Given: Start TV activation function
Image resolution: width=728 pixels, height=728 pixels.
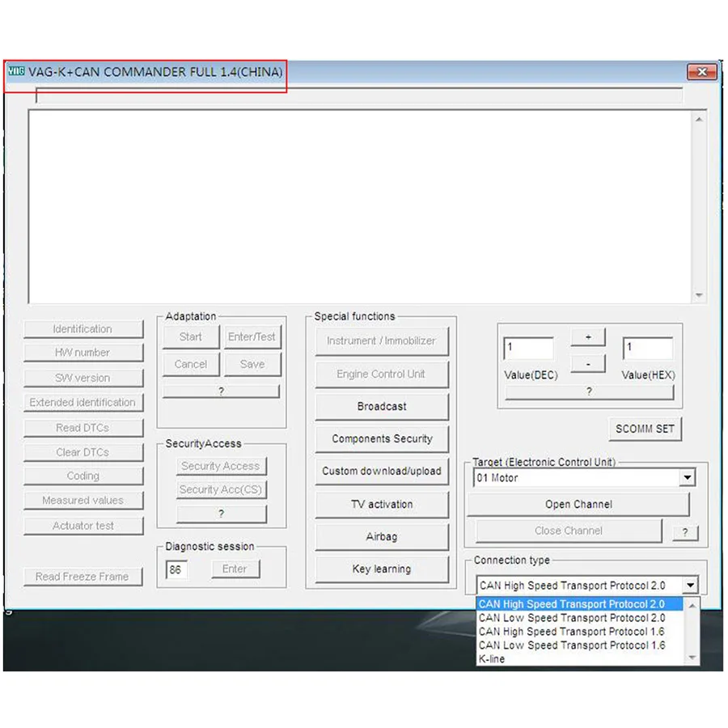Looking at the screenshot, I should pyautogui.click(x=382, y=504).
